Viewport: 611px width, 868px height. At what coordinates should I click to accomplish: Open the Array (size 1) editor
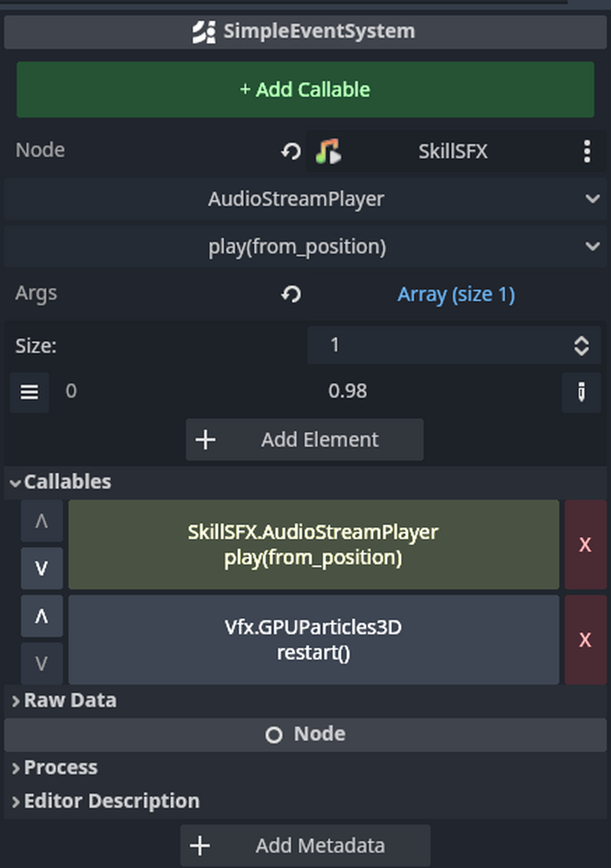tap(456, 293)
